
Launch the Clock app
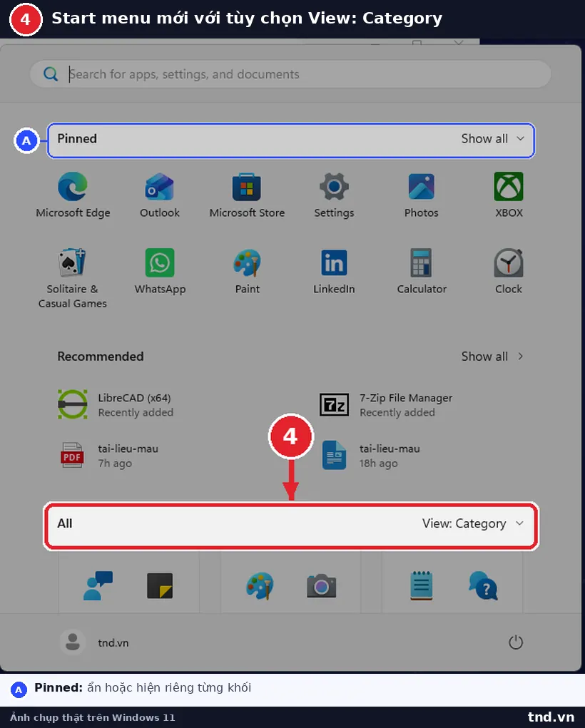(509, 271)
